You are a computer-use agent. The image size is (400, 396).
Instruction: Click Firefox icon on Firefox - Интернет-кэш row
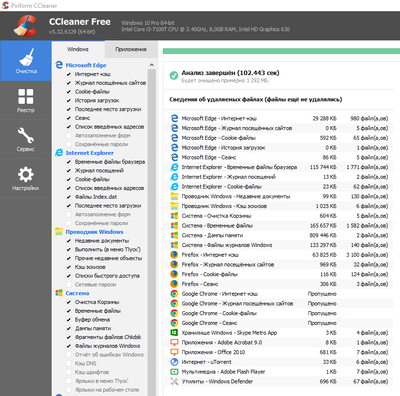click(x=174, y=255)
